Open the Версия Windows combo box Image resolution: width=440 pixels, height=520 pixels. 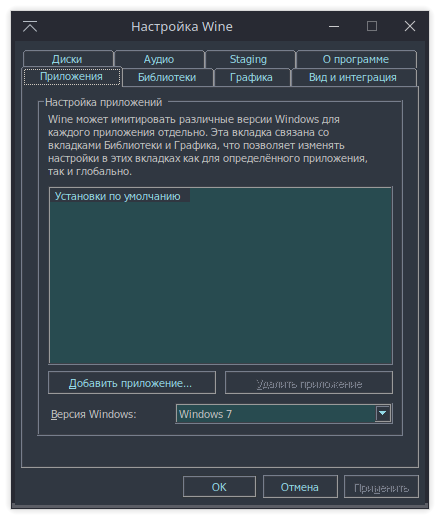coord(284,414)
